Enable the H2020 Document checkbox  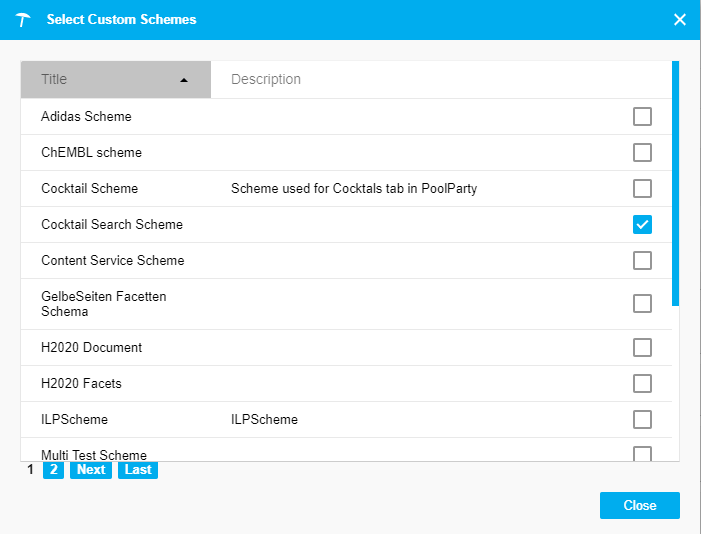tap(642, 348)
